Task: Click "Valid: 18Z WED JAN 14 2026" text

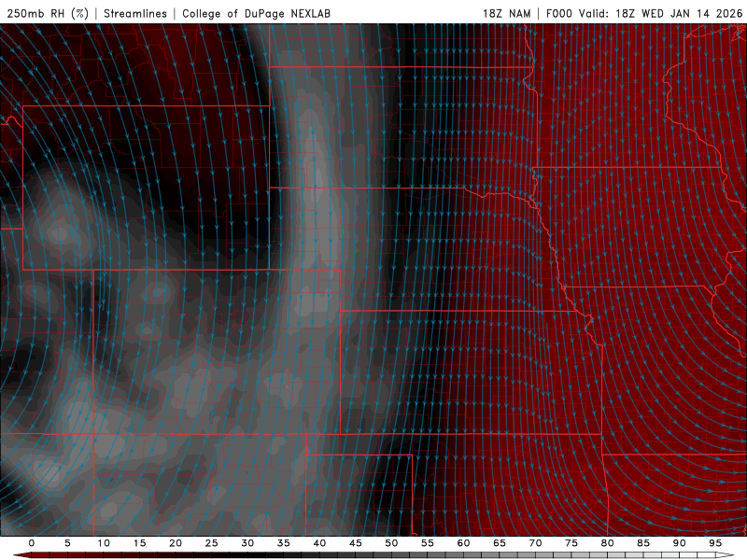Action: point(660,13)
